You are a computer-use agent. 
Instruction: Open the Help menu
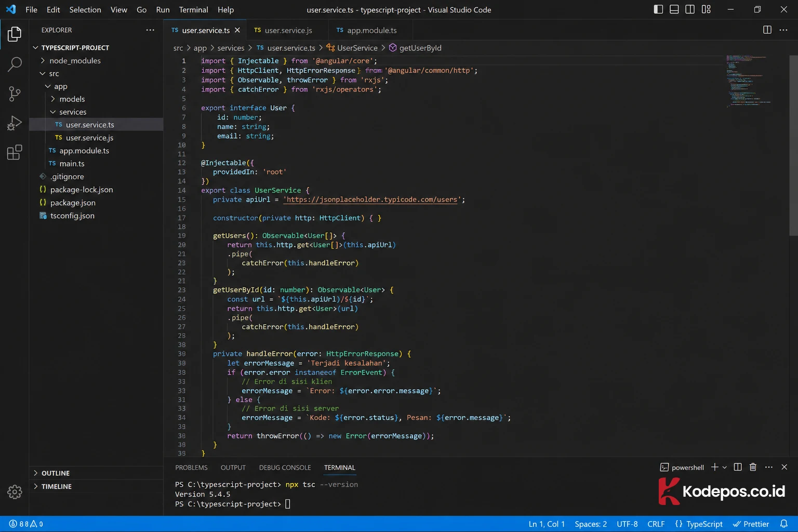tap(225, 9)
